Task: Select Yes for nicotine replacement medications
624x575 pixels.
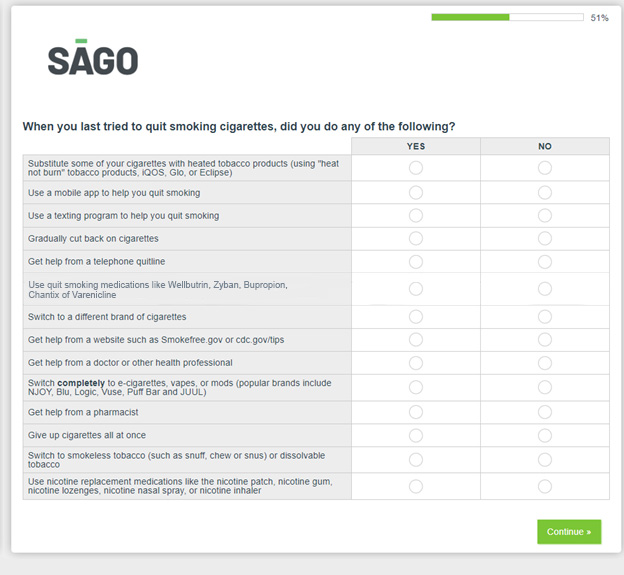Action: pos(416,486)
